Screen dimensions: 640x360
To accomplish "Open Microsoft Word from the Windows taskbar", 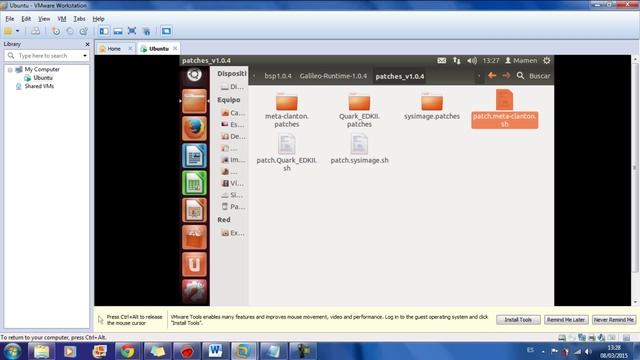I will (215, 351).
